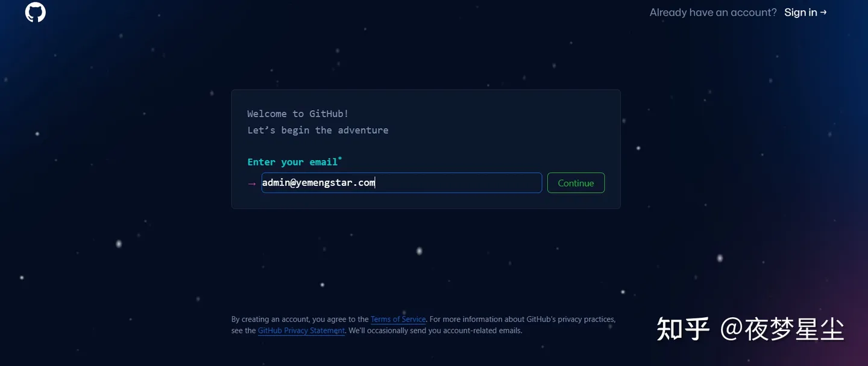
Task: Click the 'Let's begin the adventure' text
Action: pos(318,130)
